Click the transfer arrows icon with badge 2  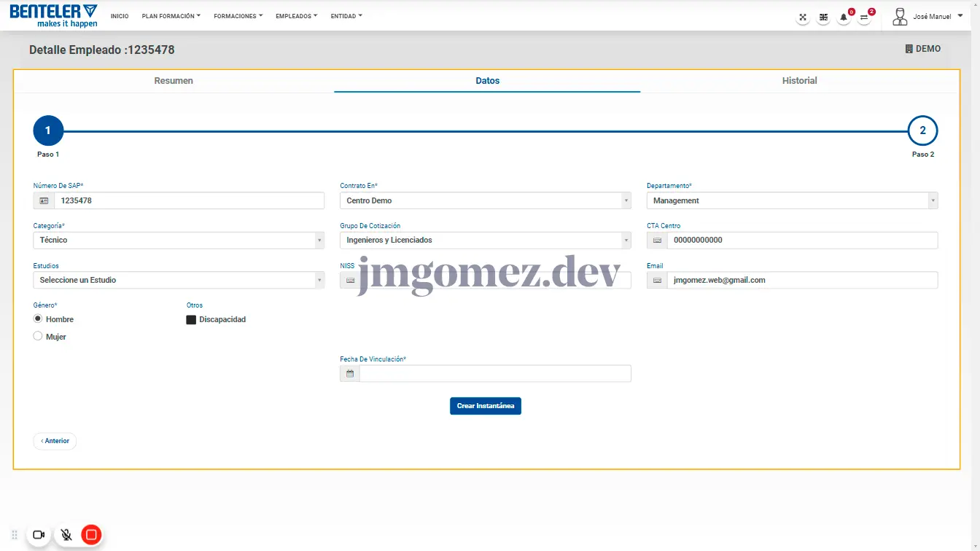[864, 17]
